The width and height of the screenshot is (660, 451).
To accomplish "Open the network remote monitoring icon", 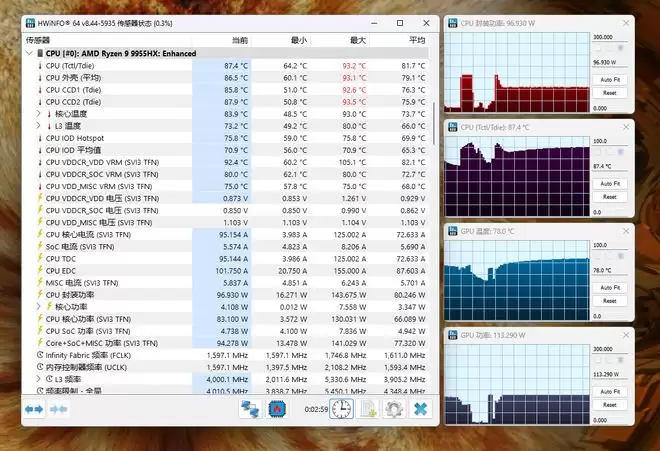I will coord(250,409).
